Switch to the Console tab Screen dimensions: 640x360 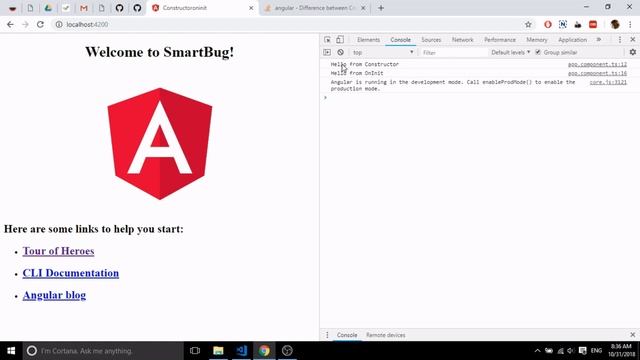pos(400,40)
